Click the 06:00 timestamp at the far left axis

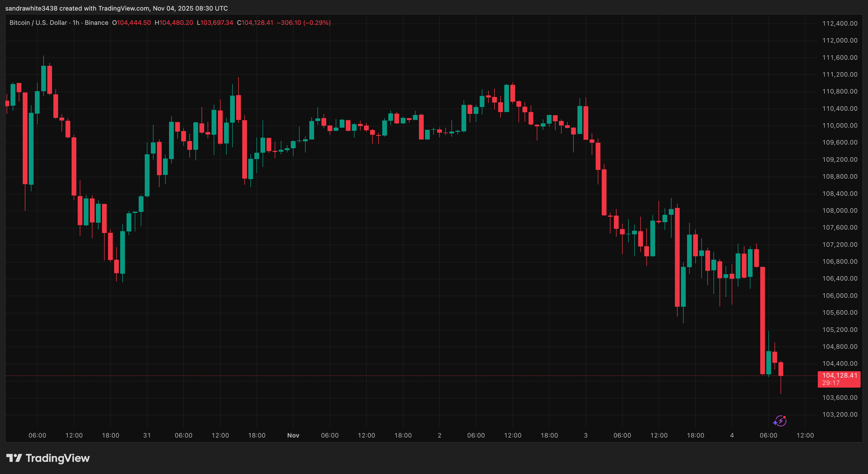click(38, 435)
